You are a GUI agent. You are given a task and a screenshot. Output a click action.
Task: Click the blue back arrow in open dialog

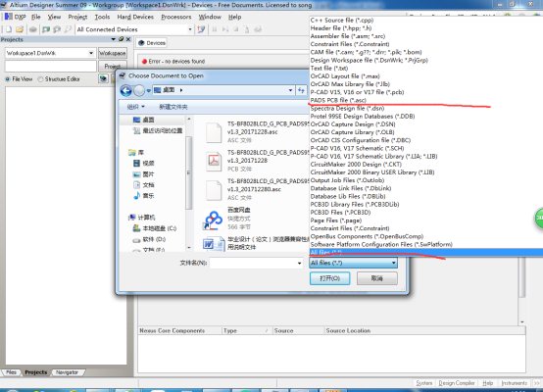[126, 91]
